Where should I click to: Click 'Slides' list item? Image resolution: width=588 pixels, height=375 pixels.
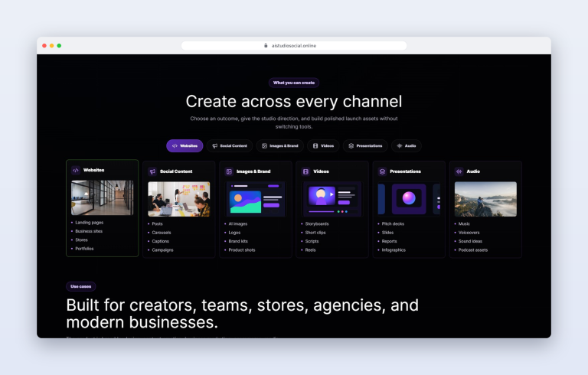pos(387,233)
